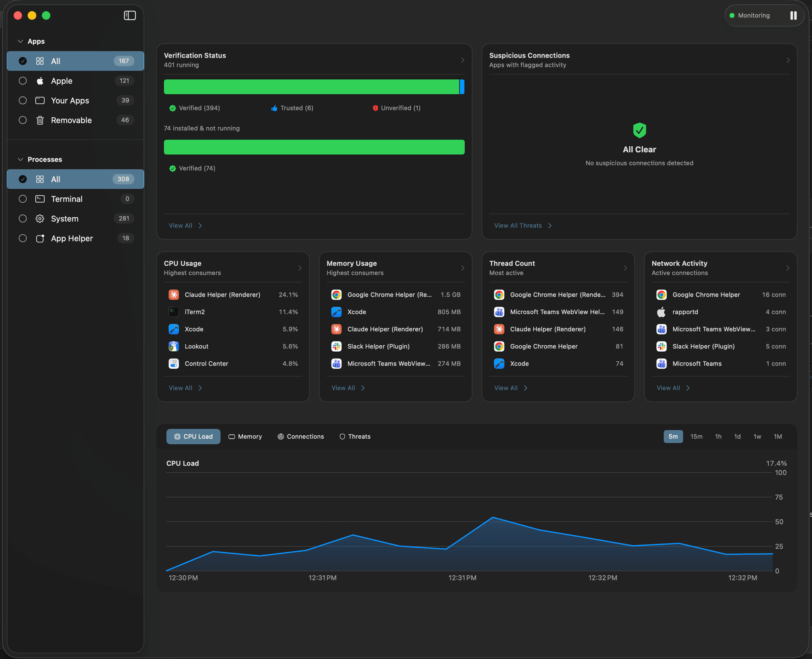Click the Slack Helper icon in Memory Usage
The width and height of the screenshot is (812, 659).
pos(336,346)
